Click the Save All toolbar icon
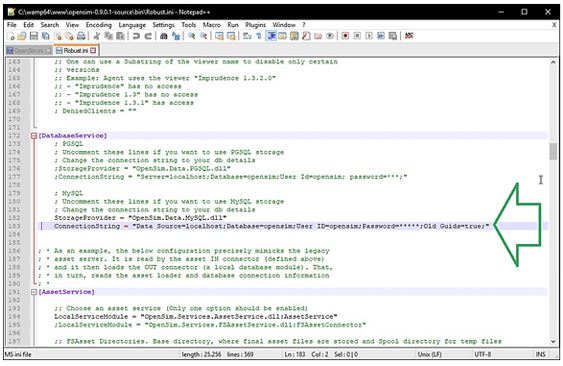Screen dimensions: 563x366 [x=46, y=36]
